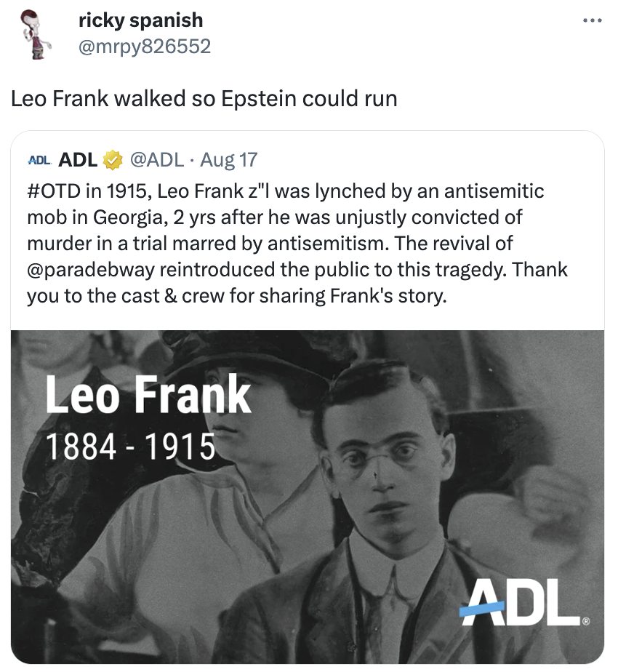Image resolution: width=618 pixels, height=672 pixels.
Task: Click the "ricky spanish" display name
Action: 140,20
